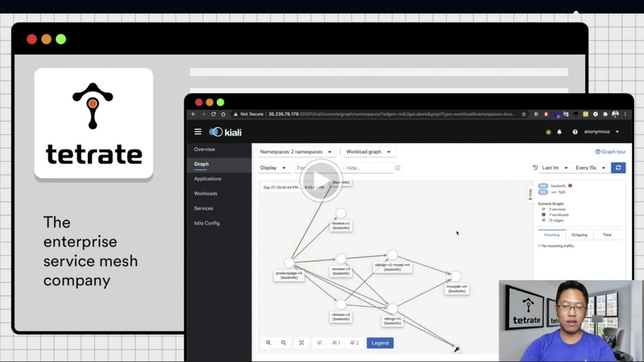Click the bookinfo namespace badge in side panel
Screen dimensions: 644x362
(x=543, y=186)
